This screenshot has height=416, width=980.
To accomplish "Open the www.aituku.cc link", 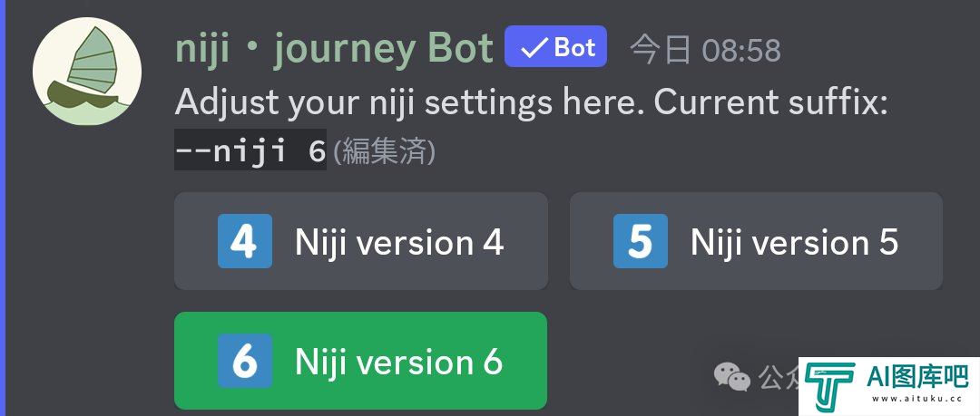I will [x=918, y=400].
